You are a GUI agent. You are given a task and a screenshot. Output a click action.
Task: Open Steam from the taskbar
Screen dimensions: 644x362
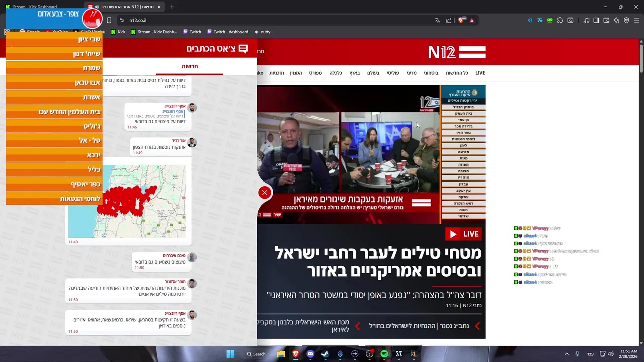tap(325, 354)
